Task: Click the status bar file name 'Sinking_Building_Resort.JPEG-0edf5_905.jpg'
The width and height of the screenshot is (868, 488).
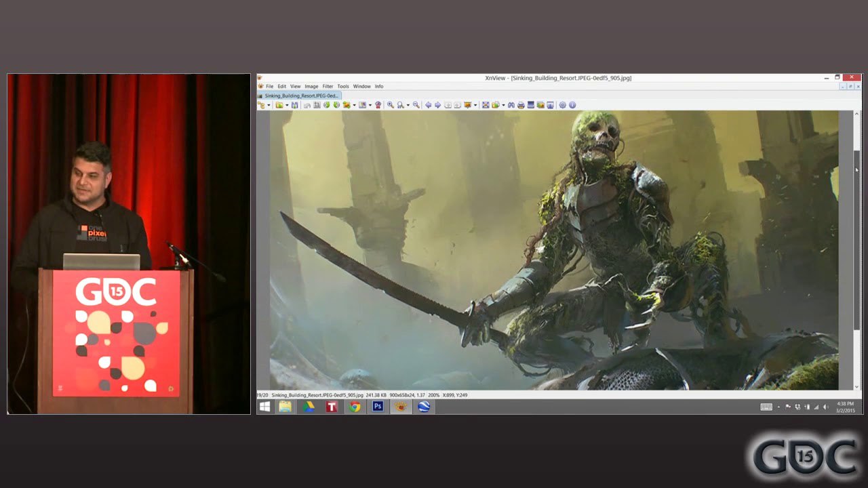Action: point(317,394)
